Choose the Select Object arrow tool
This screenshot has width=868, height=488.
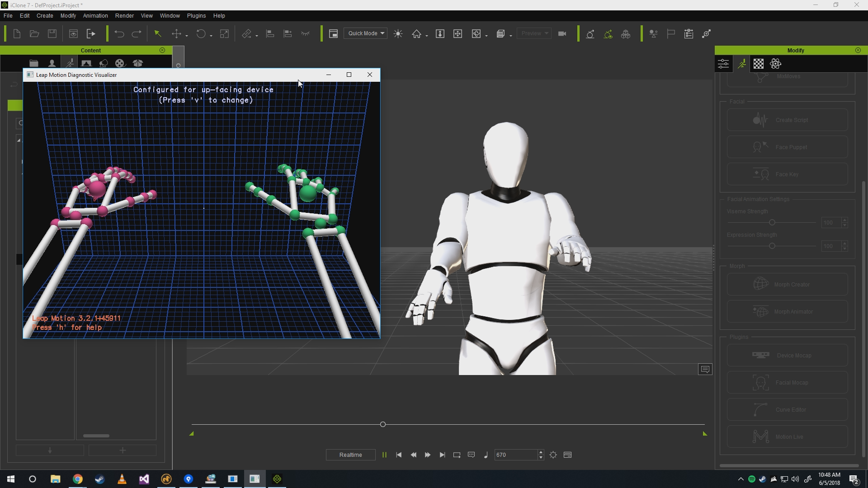point(158,34)
